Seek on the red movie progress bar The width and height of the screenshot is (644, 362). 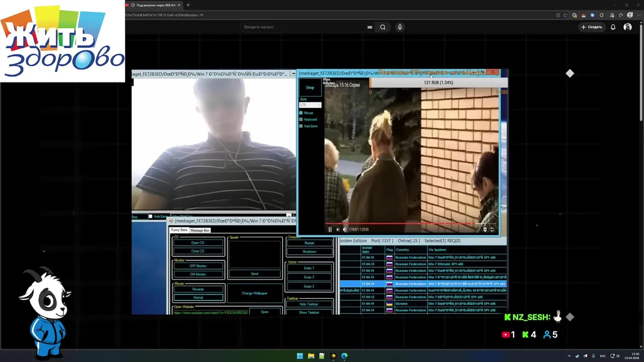[410, 223]
